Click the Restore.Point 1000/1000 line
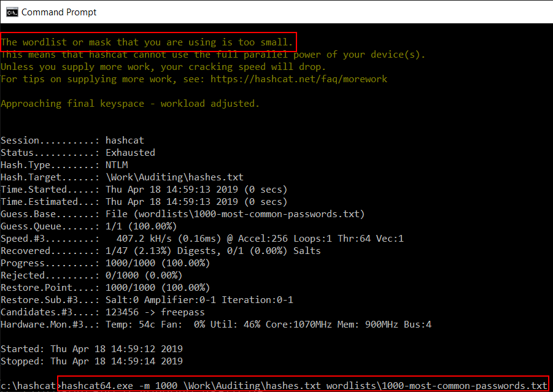The height and width of the screenshot is (392, 553). point(106,288)
